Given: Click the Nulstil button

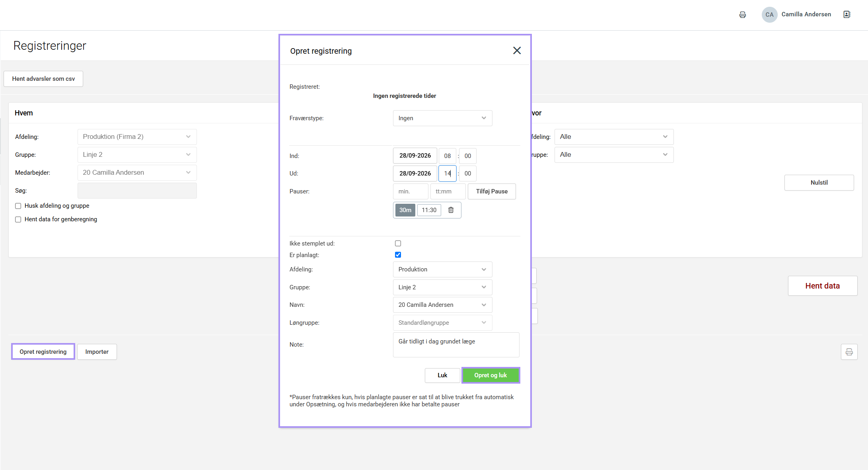Looking at the screenshot, I should 819,183.
